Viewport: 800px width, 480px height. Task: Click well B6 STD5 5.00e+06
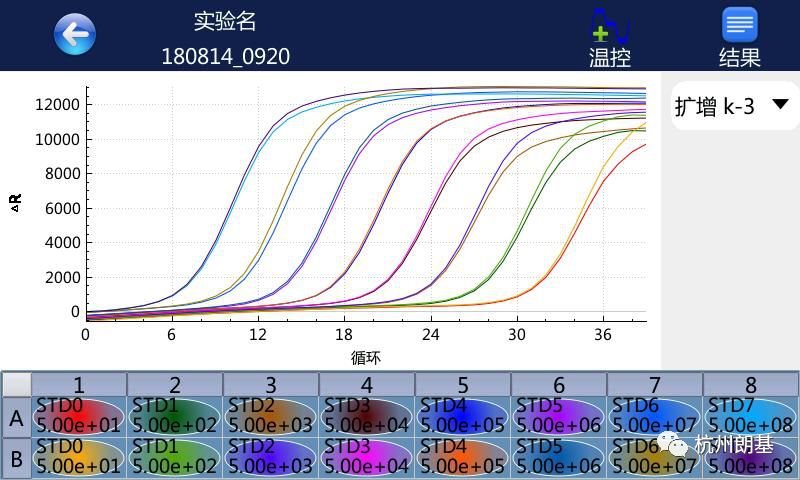pyautogui.click(x=559, y=457)
